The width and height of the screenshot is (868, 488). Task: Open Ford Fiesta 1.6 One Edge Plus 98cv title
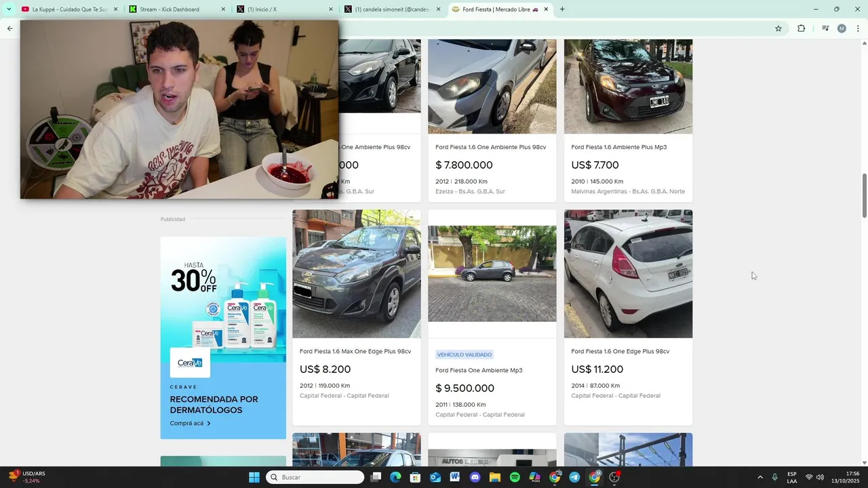coord(620,351)
